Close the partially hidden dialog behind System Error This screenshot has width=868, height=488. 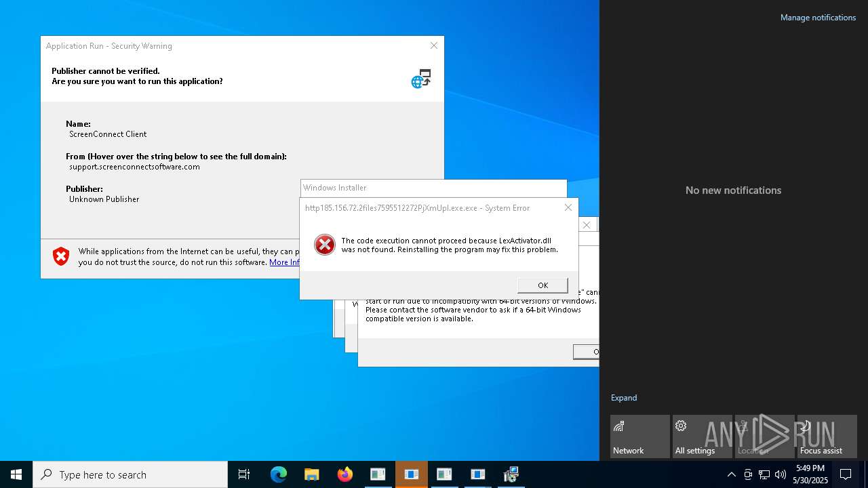(587, 225)
